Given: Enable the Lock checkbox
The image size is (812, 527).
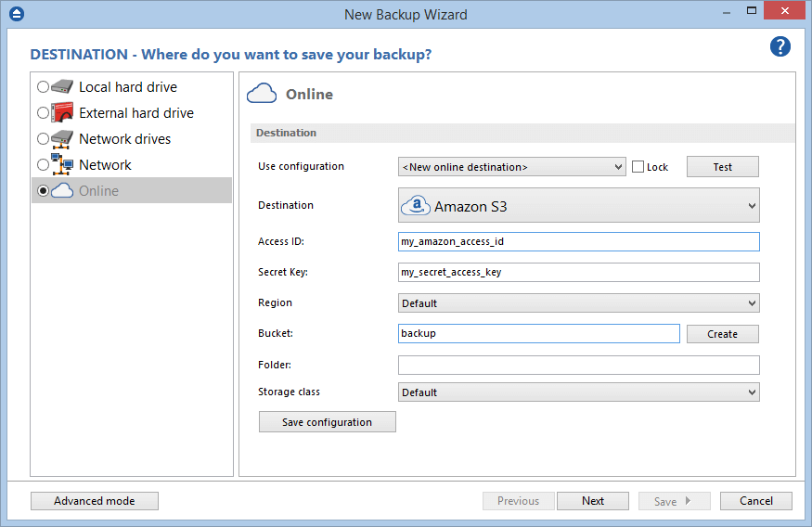Looking at the screenshot, I should coord(638,167).
